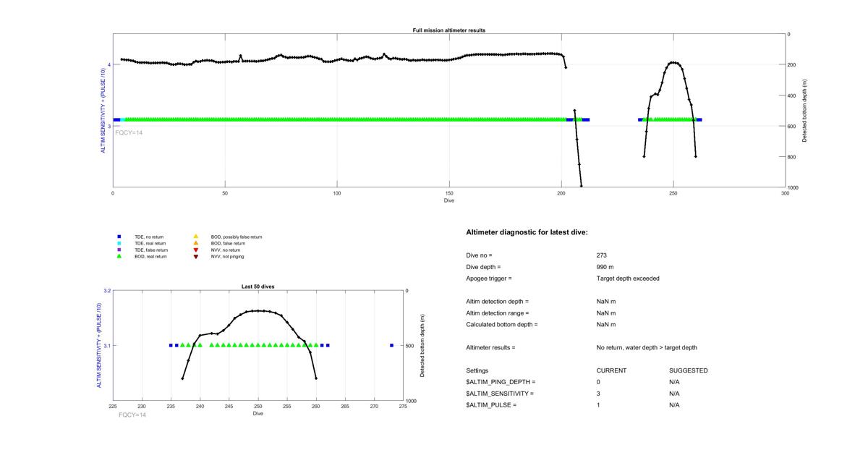Viewport: 868px width, 450px height.
Task: Click the current value '3' for ALTIM_SENSITIVITY
Action: point(599,394)
